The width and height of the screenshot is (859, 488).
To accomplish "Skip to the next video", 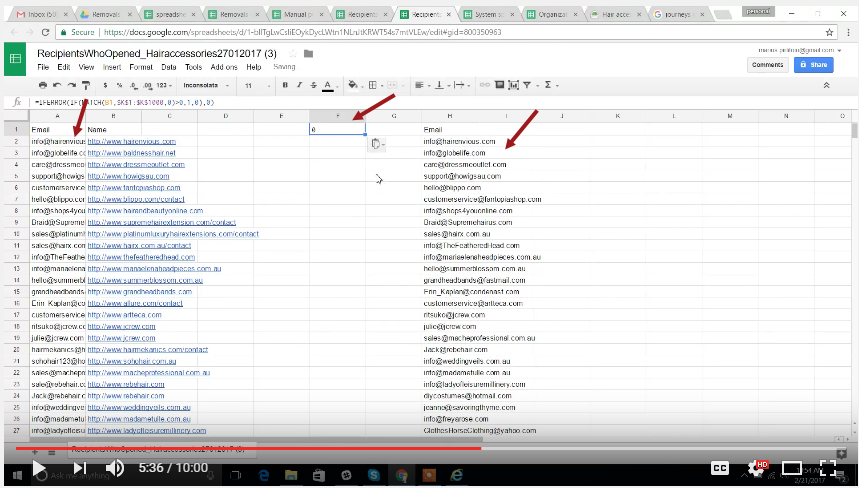I will [79, 468].
